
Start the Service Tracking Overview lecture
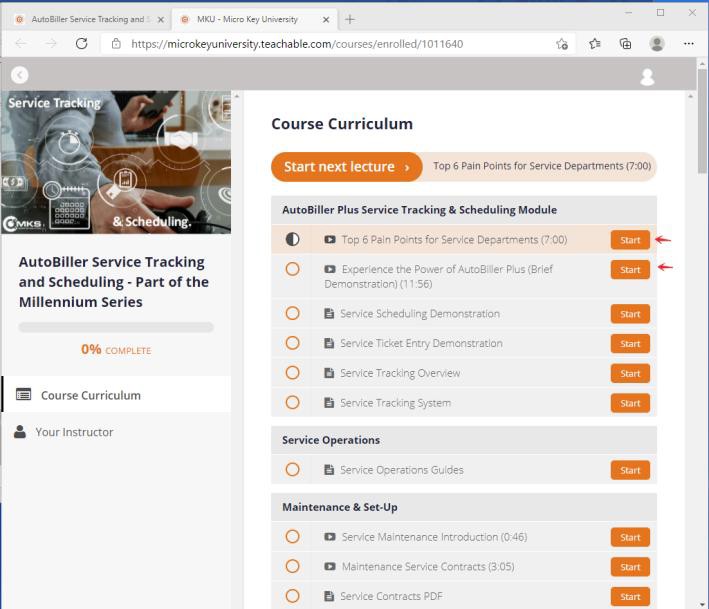pyautogui.click(x=630, y=373)
